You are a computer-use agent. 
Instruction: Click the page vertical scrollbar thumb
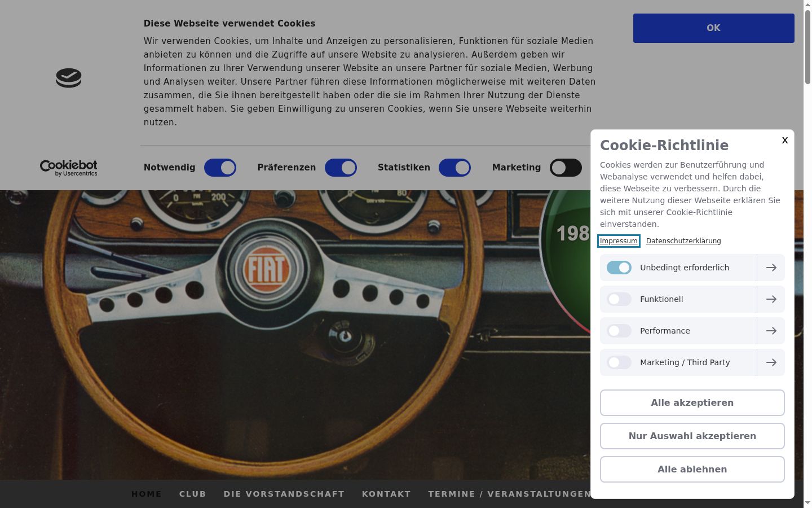click(807, 46)
